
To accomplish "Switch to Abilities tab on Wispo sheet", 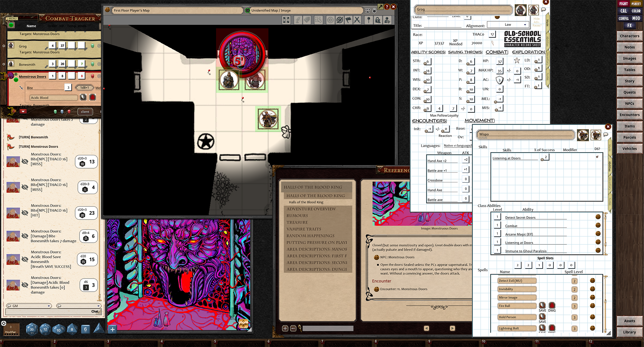I will pyautogui.click(x=610, y=167).
